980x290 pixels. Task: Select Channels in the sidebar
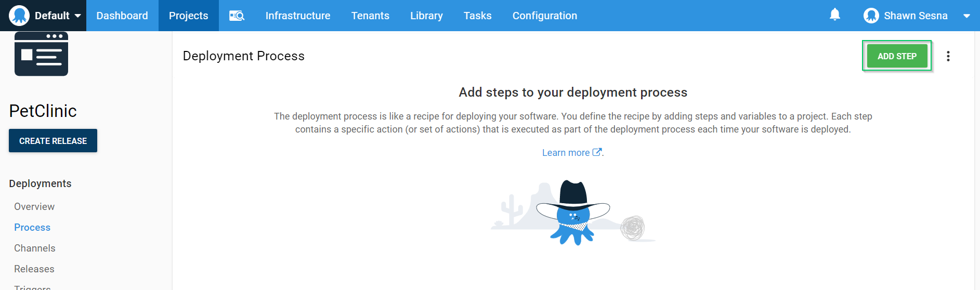pyautogui.click(x=34, y=248)
